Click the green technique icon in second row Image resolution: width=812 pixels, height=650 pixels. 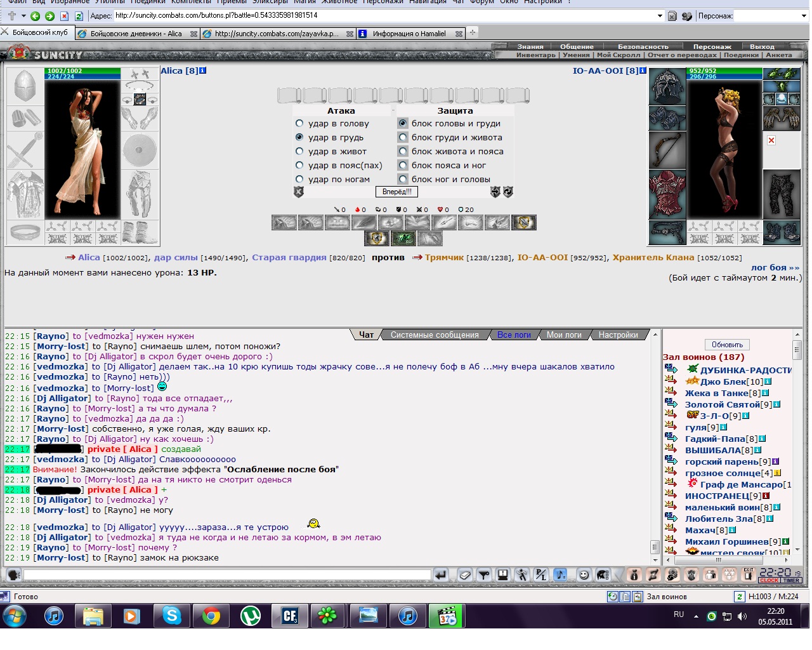(x=403, y=239)
